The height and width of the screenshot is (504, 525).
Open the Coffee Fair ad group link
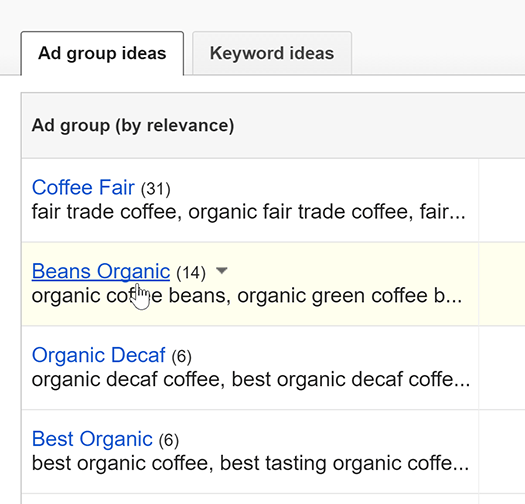pyautogui.click(x=83, y=187)
